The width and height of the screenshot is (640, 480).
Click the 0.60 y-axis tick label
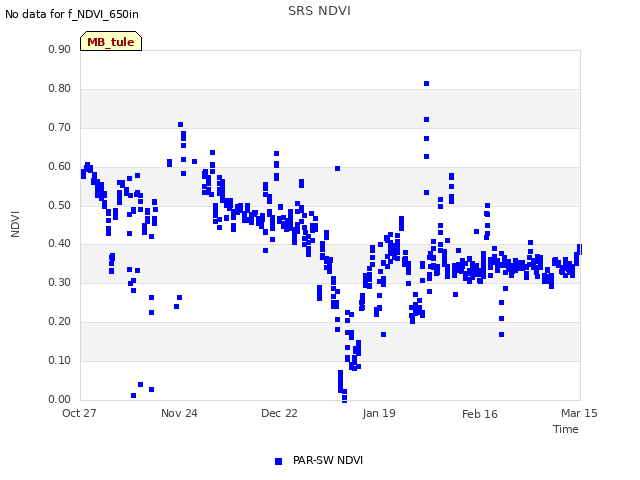tap(60, 167)
